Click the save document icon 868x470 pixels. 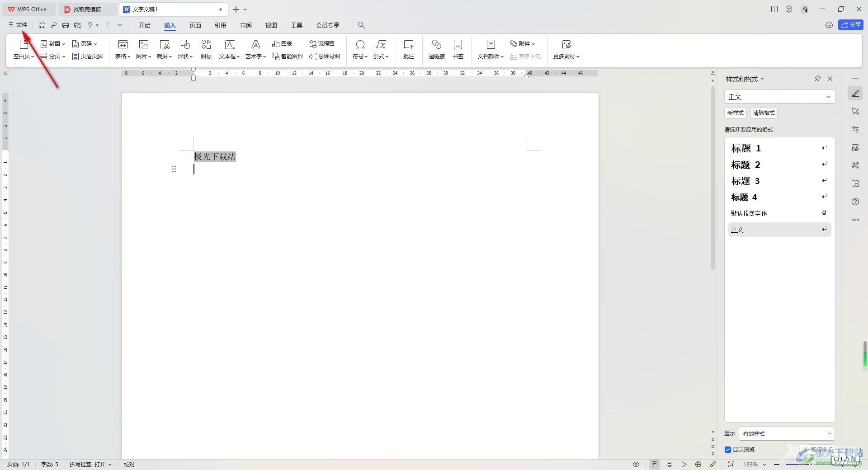[x=42, y=25]
